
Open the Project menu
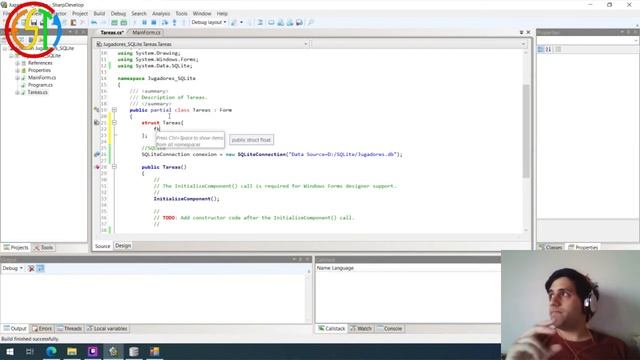click(80, 13)
